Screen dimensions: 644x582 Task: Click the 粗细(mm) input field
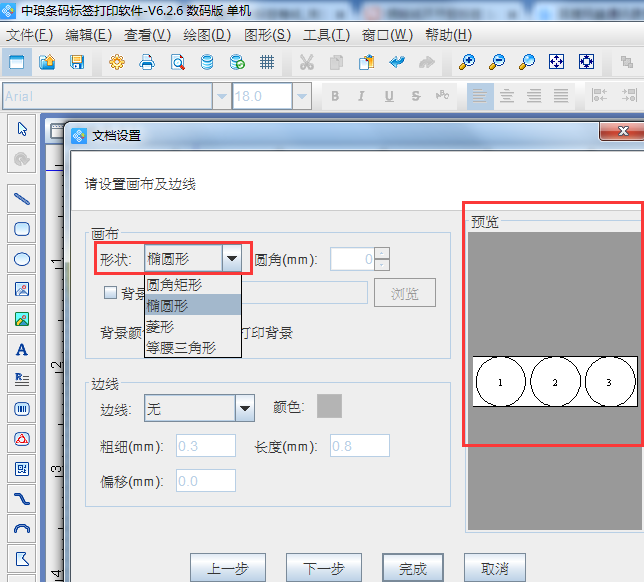[x=206, y=445]
